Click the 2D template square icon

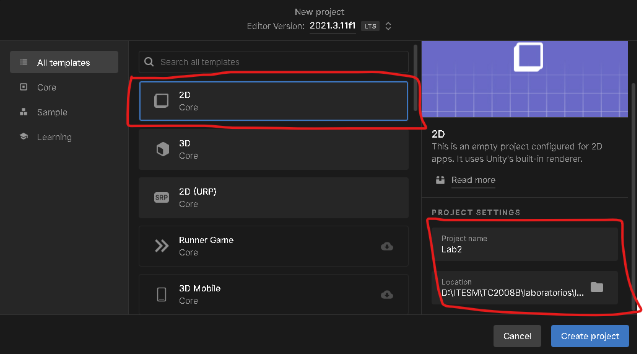pos(161,101)
